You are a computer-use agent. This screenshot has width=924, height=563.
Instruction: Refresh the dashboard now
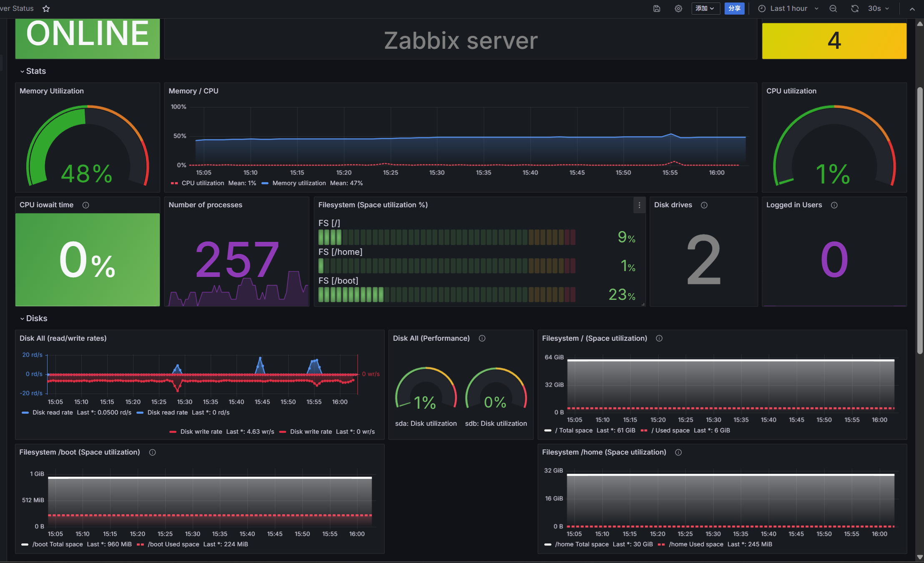click(x=855, y=8)
